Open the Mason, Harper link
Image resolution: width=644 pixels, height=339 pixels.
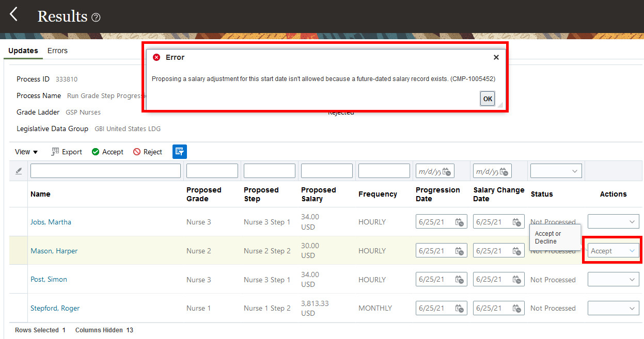click(54, 251)
